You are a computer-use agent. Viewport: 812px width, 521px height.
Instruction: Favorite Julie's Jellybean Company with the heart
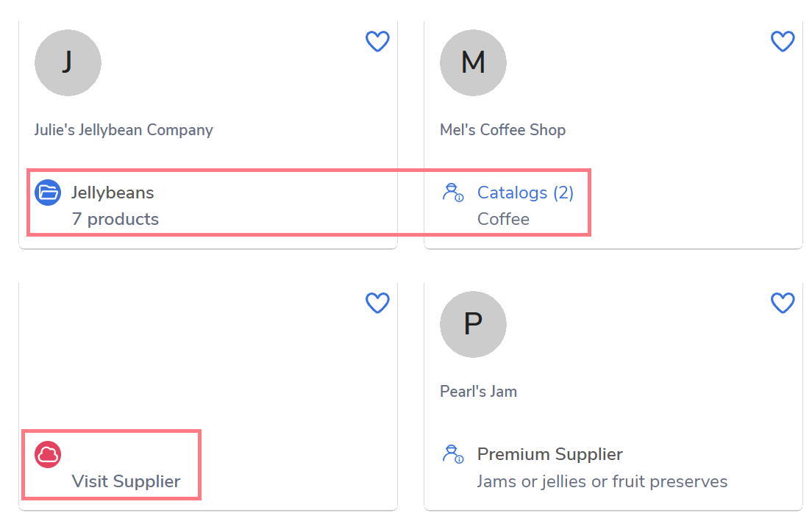(x=377, y=41)
